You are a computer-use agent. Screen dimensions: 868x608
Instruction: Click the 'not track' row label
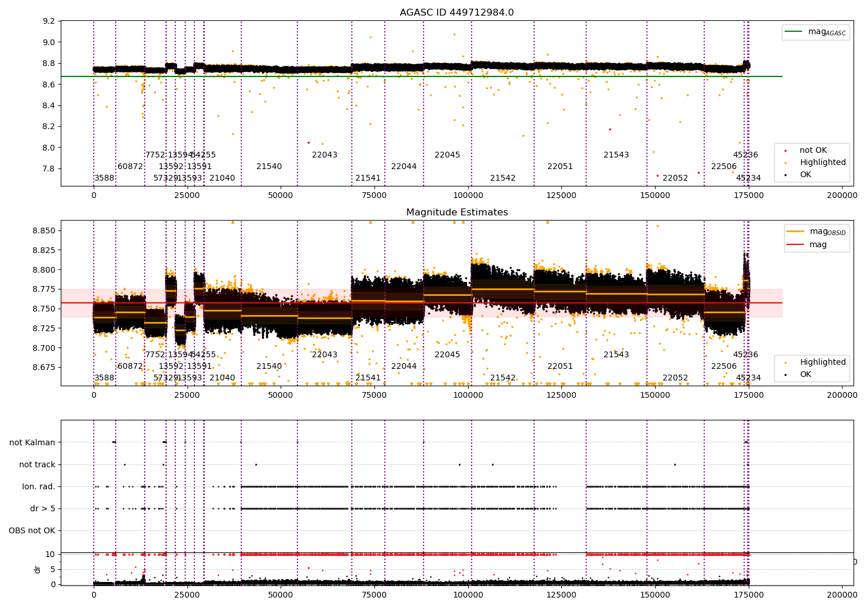tap(37, 464)
